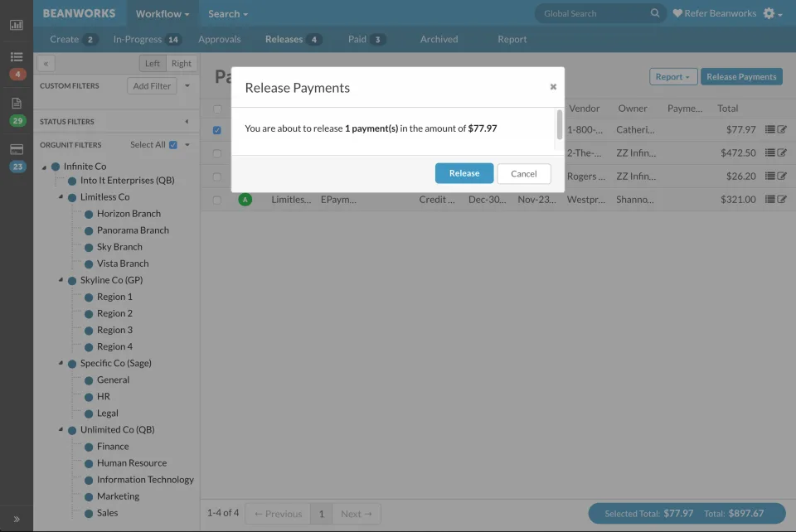Open dropdown arrow beside Add Filter
This screenshot has height=532, width=796.
pyautogui.click(x=187, y=85)
